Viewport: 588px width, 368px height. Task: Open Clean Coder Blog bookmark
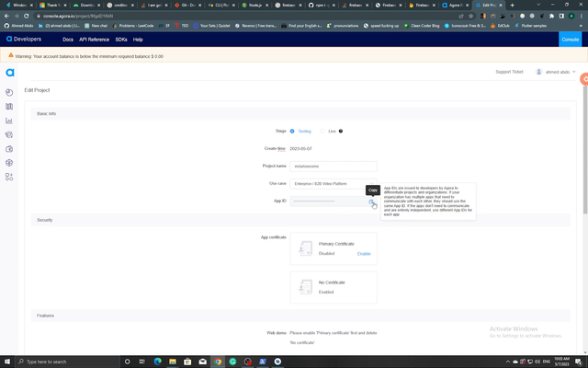422,26
